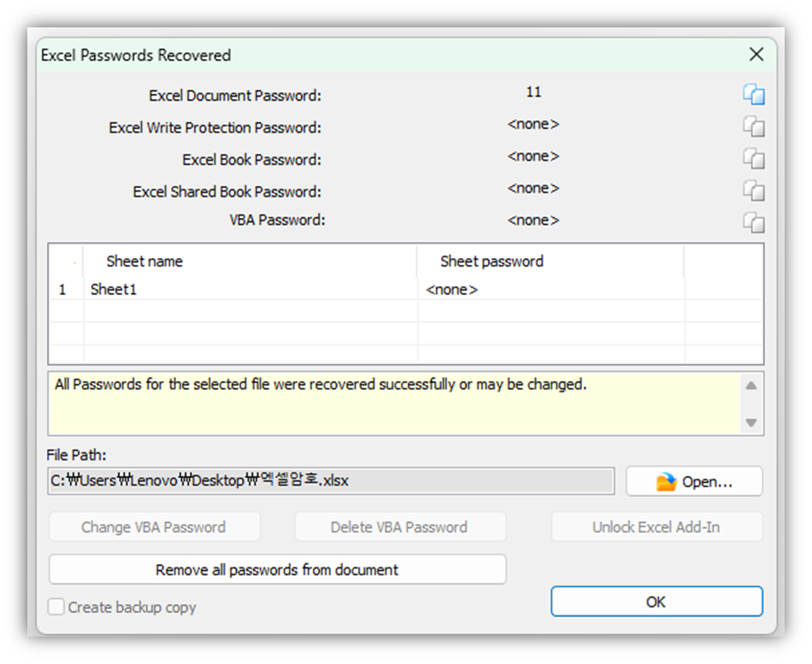
Task: Click the folder icon on Open button
Action: click(x=666, y=482)
